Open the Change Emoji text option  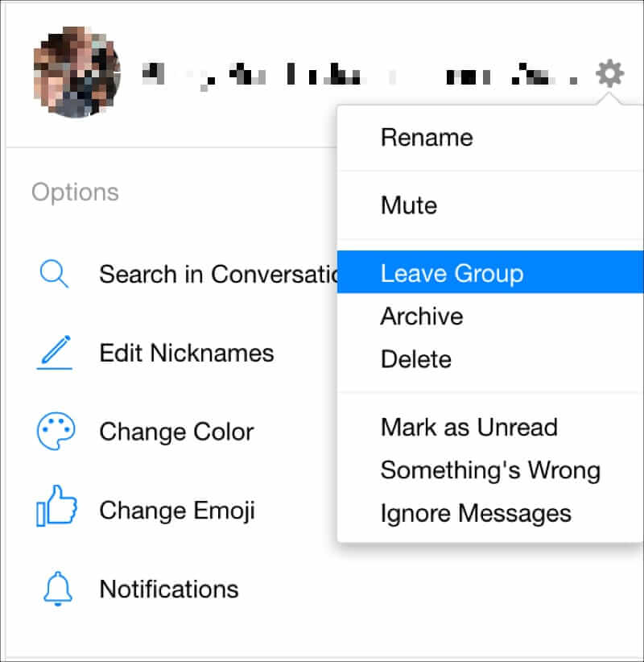click(x=176, y=510)
